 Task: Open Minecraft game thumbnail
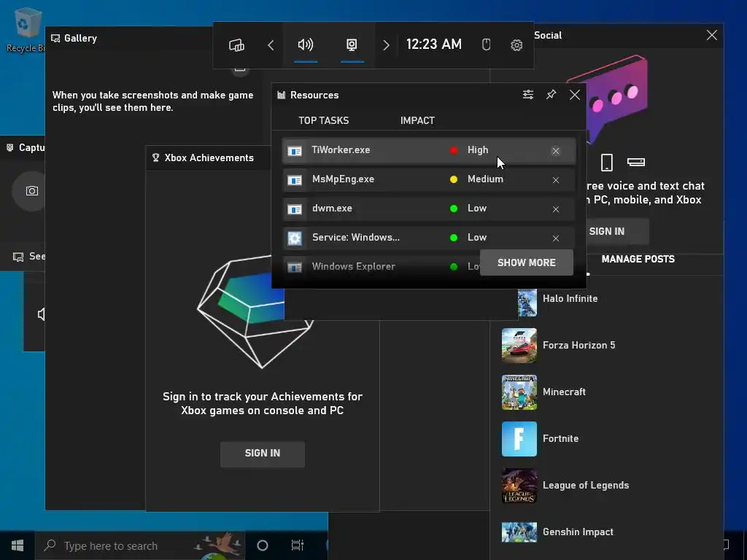[519, 392]
